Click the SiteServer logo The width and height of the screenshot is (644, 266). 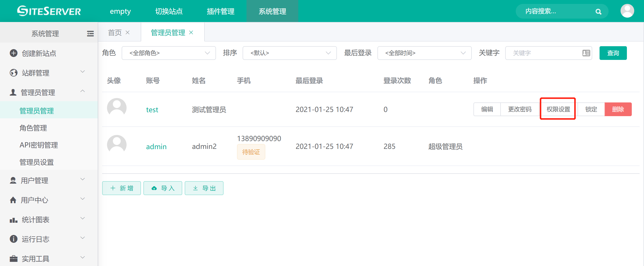point(49,11)
